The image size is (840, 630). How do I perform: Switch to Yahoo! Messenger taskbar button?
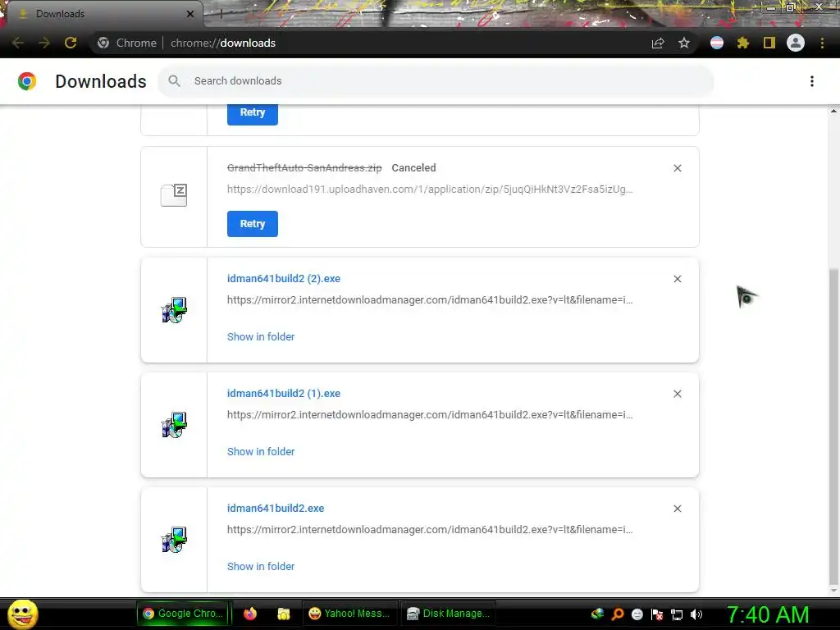click(349, 614)
